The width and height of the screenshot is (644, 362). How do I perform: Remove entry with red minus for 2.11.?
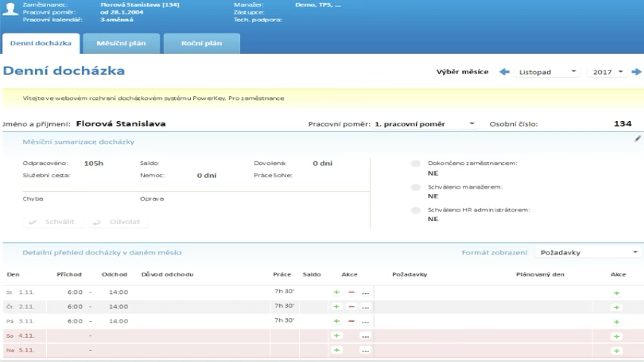[x=351, y=307]
